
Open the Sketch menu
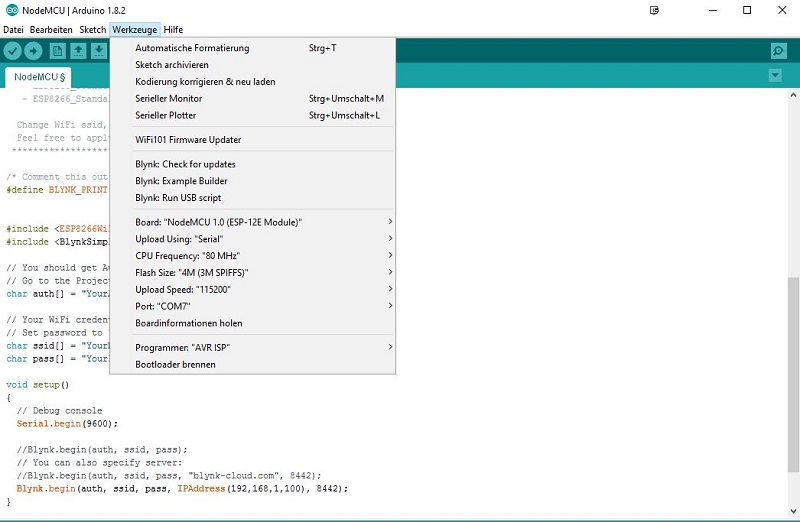(92, 30)
